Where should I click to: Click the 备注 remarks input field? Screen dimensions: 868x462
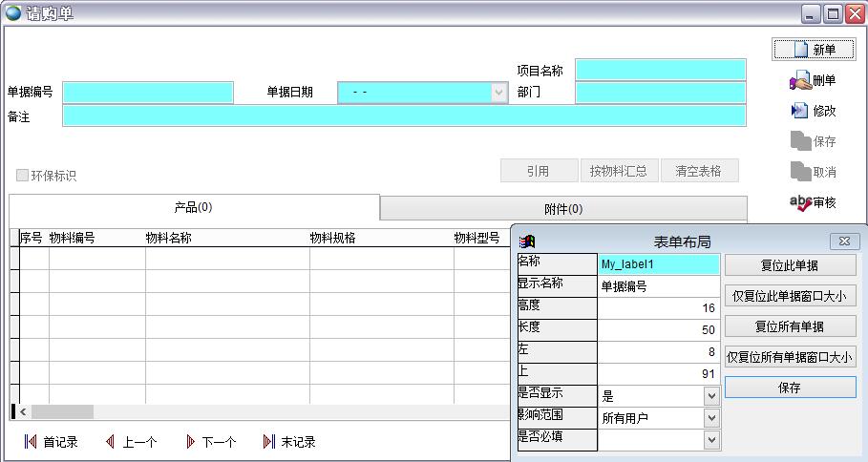[403, 116]
